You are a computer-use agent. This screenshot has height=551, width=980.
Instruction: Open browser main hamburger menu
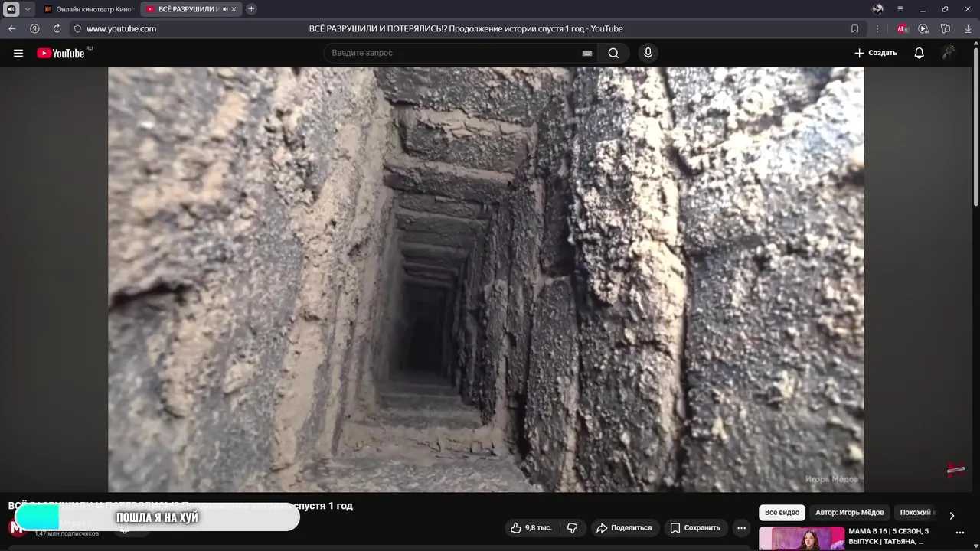click(x=900, y=9)
